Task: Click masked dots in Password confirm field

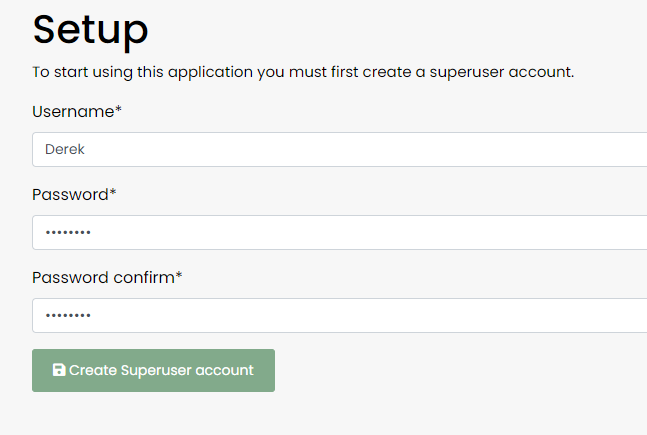Action: pos(67,316)
